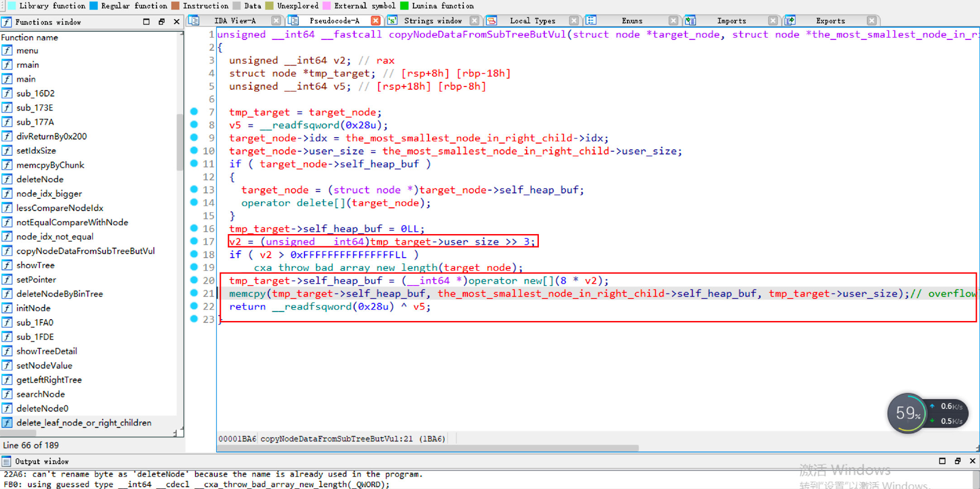980x489 pixels.
Task: Toggle breakpoint dot on line 7
Action: (194, 112)
